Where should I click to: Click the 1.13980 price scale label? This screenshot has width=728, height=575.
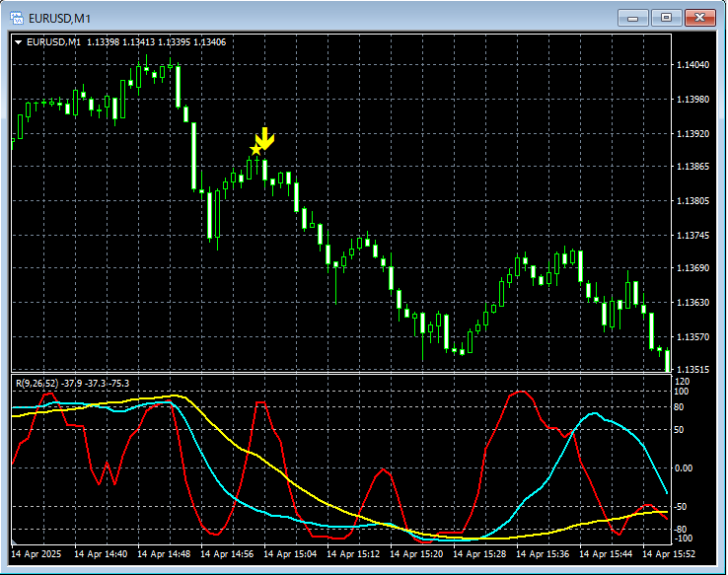pyautogui.click(x=693, y=100)
